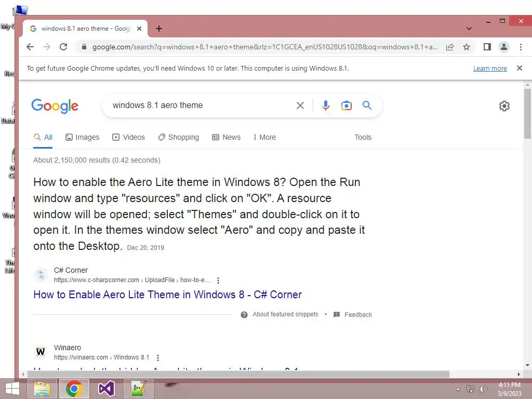Close the 'windows 8.1 aero theme' tab
The width and height of the screenshot is (532, 399).
(139, 29)
